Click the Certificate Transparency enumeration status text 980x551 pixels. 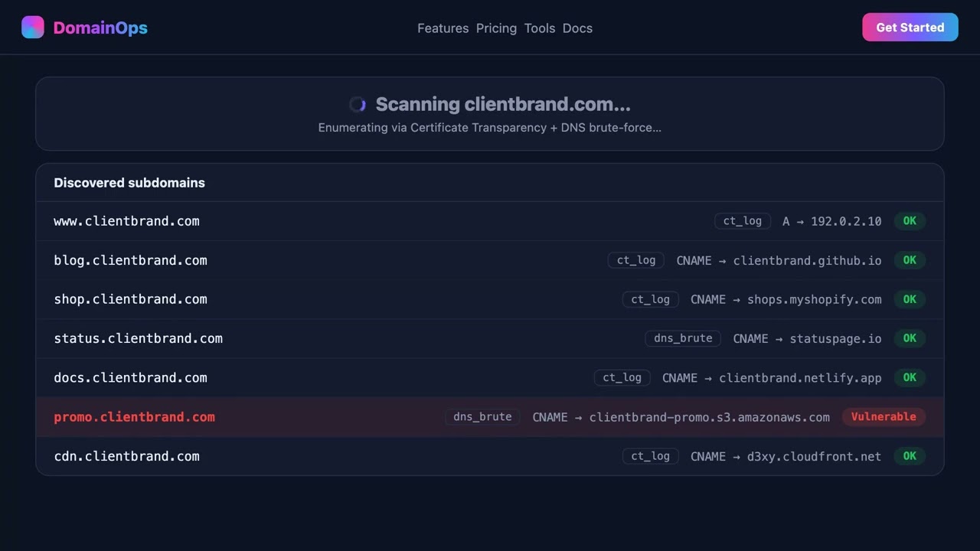click(x=490, y=128)
